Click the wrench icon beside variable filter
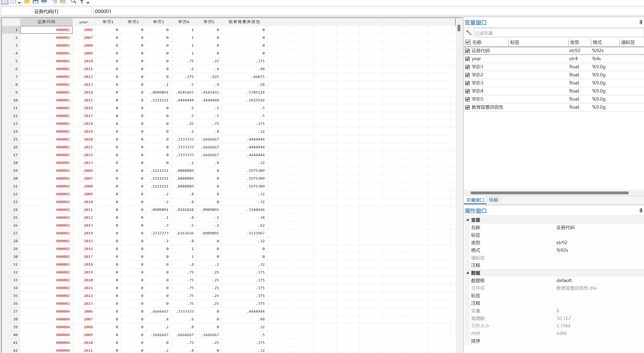The width and height of the screenshot is (644, 353). [469, 33]
